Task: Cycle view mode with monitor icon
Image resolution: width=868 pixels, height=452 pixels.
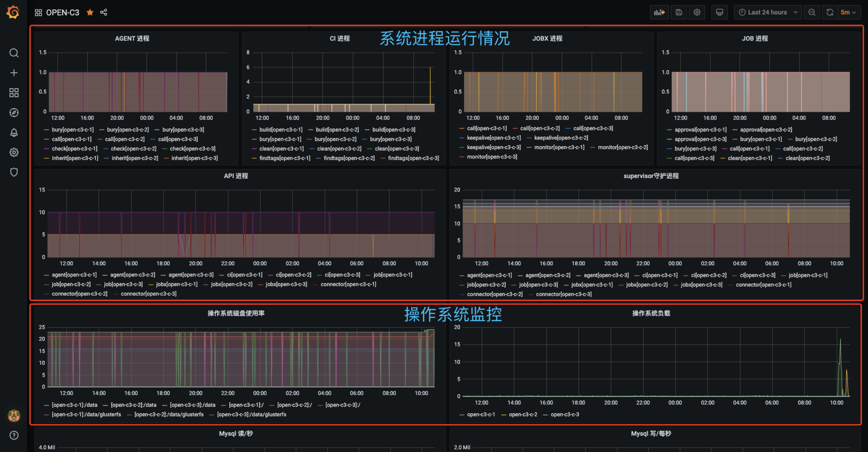Action: (x=719, y=12)
